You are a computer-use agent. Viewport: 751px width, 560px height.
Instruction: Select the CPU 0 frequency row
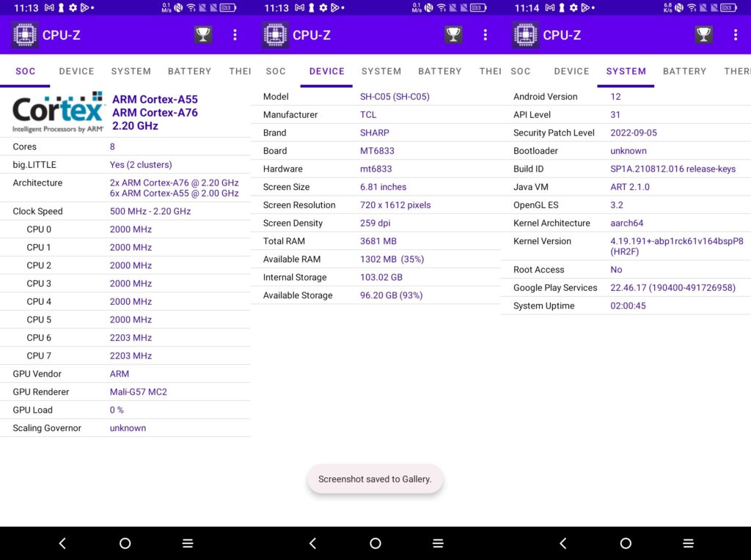[x=125, y=229]
